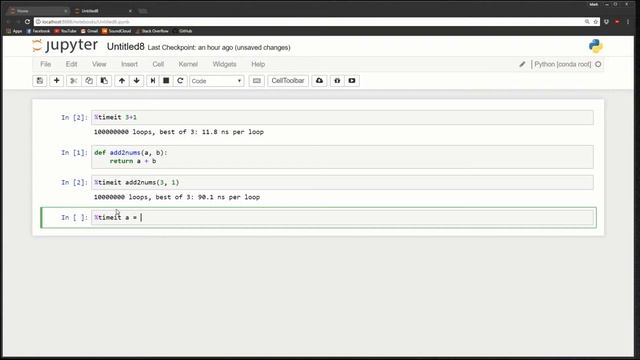The width and height of the screenshot is (640, 360).
Task: Open the GitHub bookmark
Action: (182, 31)
